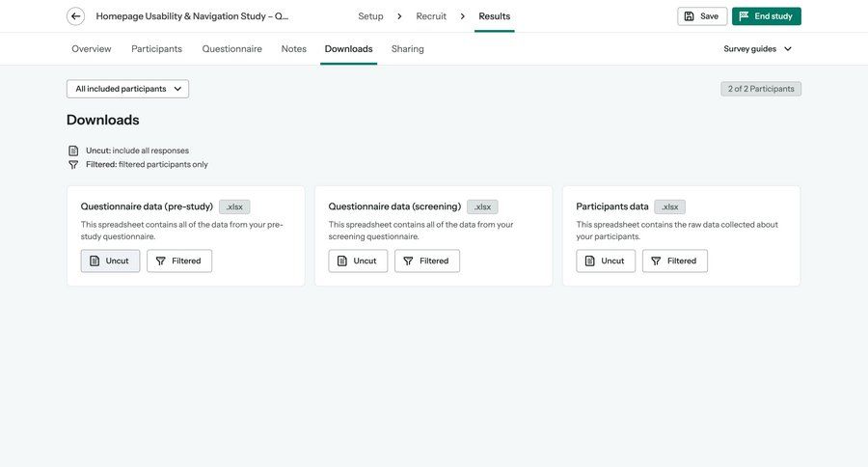The height and width of the screenshot is (467, 868).
Task: Download Uncut participants data
Action: pyautogui.click(x=606, y=261)
